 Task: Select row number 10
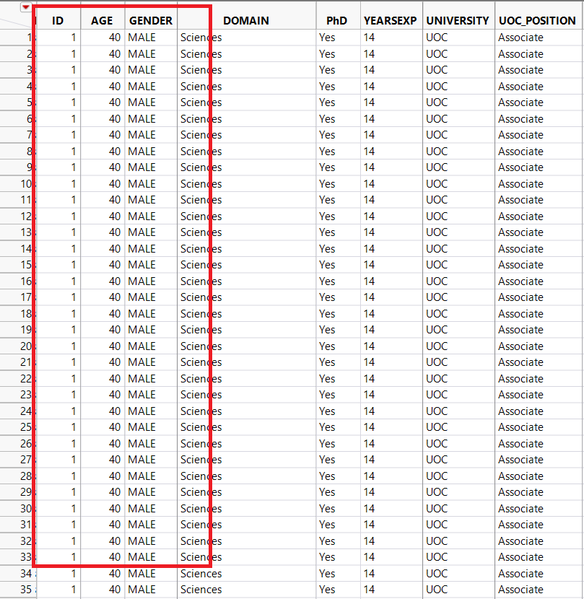pos(18,184)
